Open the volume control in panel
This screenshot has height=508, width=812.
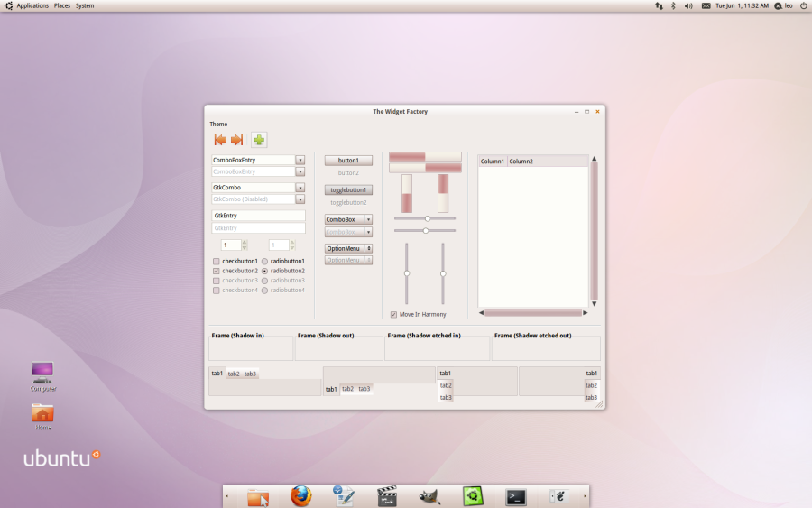pyautogui.click(x=688, y=5)
